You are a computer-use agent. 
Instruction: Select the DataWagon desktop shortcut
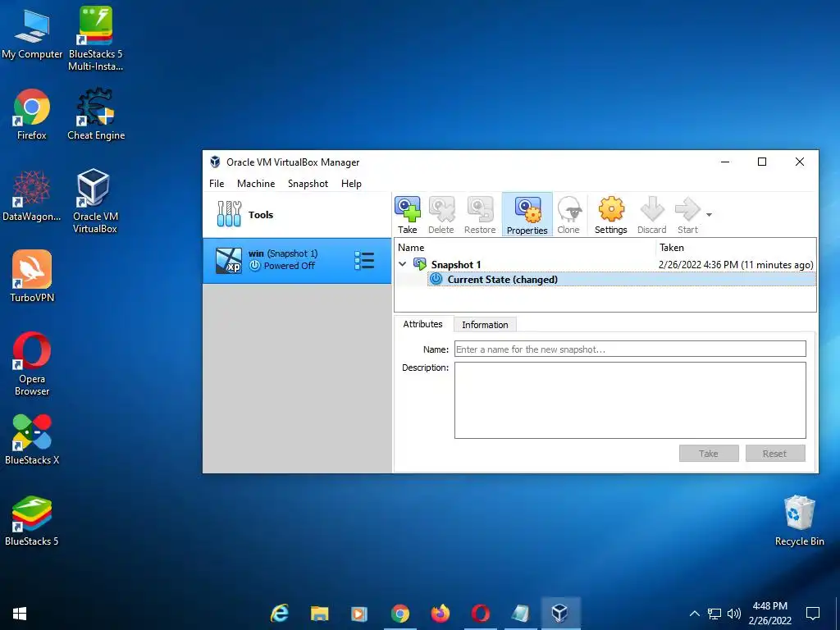(x=32, y=196)
